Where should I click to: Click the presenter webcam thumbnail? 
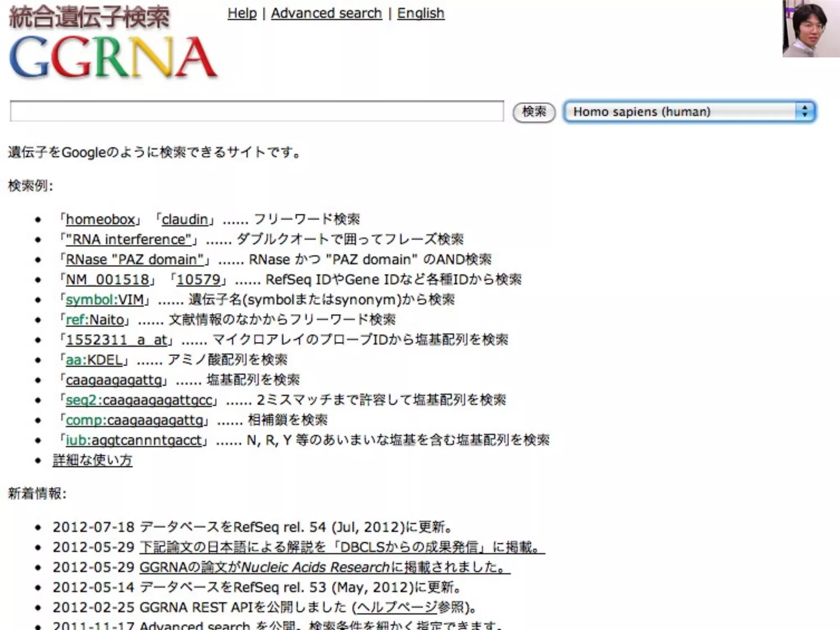click(810, 29)
